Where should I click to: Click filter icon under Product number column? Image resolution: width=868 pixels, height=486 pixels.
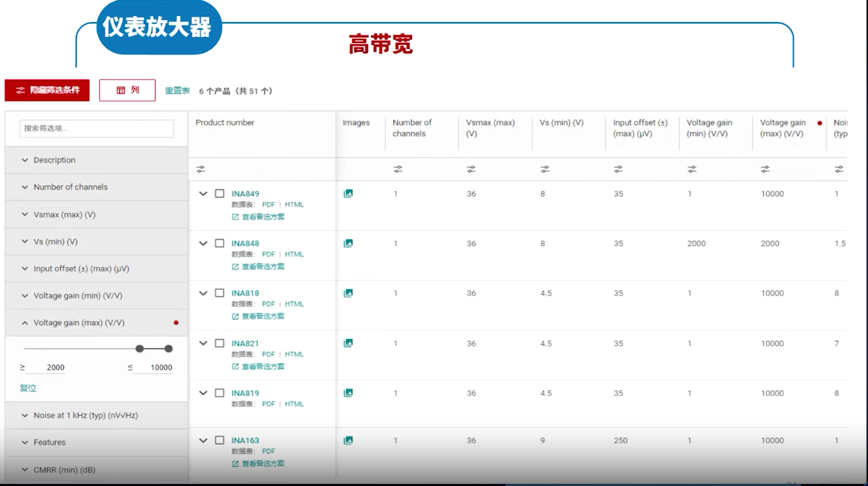tap(201, 169)
